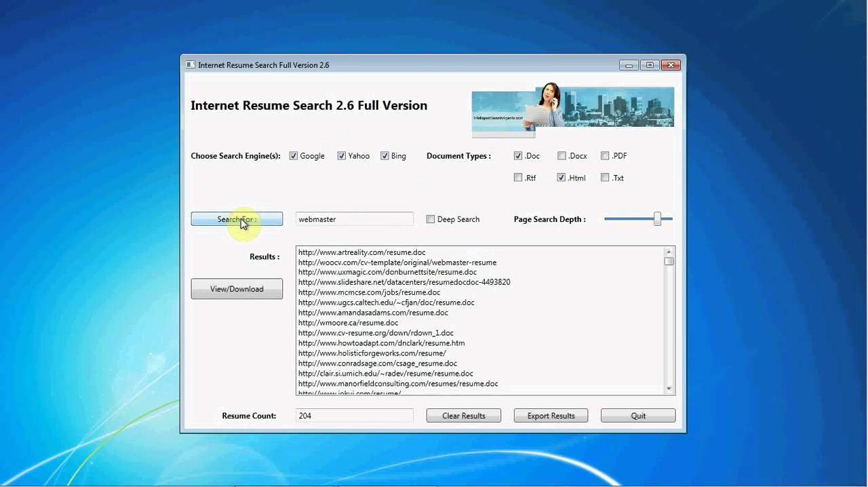Click the results scrollbar thumb
868x487 pixels.
point(669,262)
